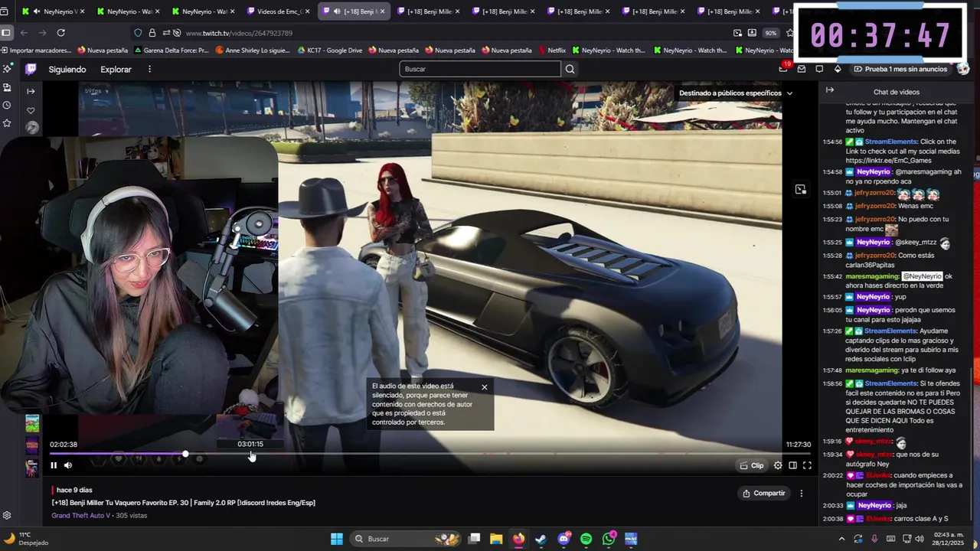Mute the video player volume
Screen dimensions: 980x551
pyautogui.click(x=68, y=465)
